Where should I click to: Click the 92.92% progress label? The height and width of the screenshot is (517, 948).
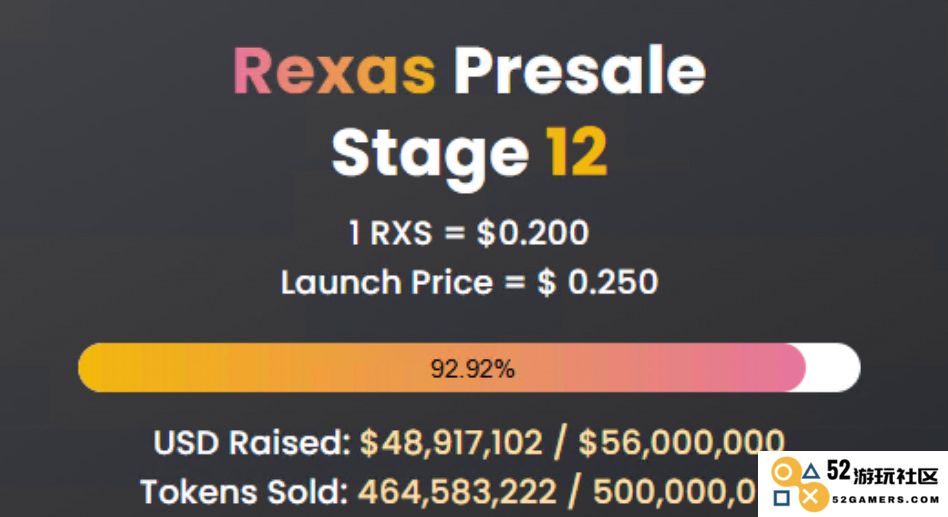[x=472, y=368]
